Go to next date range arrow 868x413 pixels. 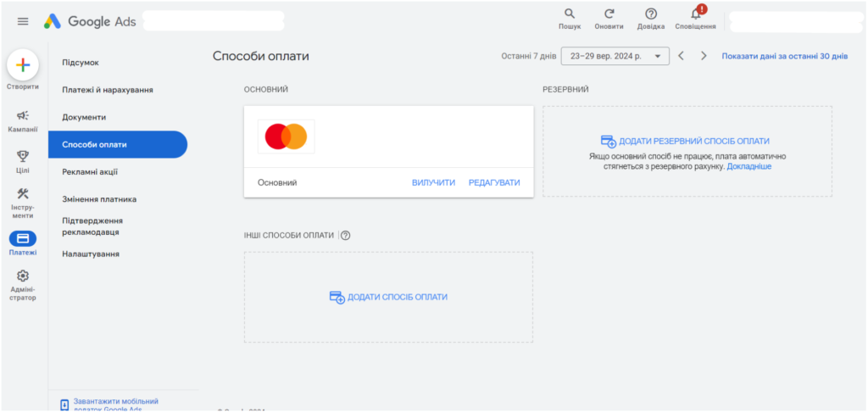[704, 56]
